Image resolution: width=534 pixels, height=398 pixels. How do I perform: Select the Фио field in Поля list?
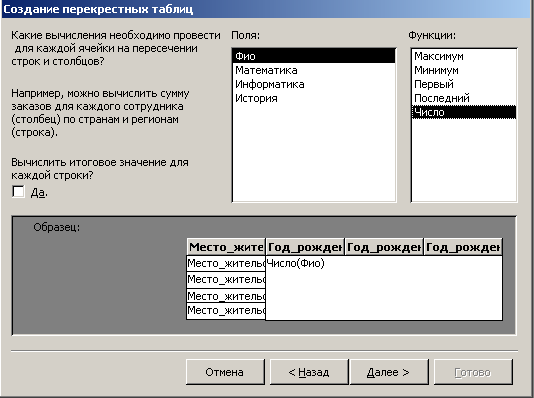(x=314, y=56)
